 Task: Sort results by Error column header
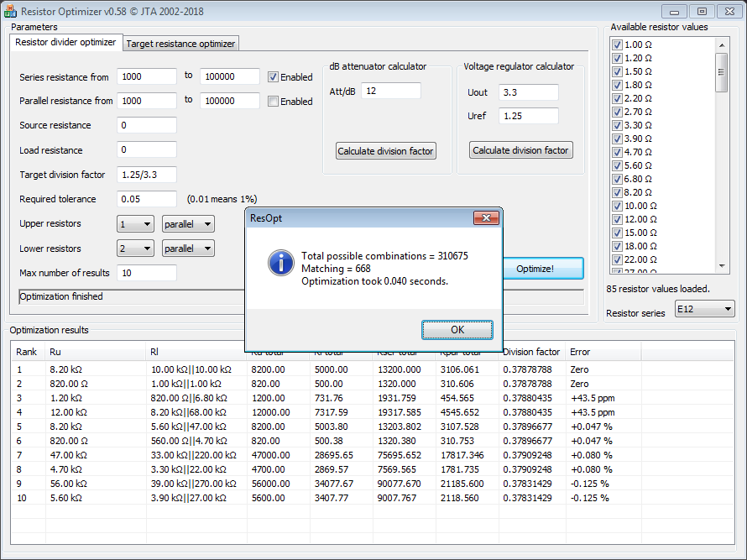[603, 352]
